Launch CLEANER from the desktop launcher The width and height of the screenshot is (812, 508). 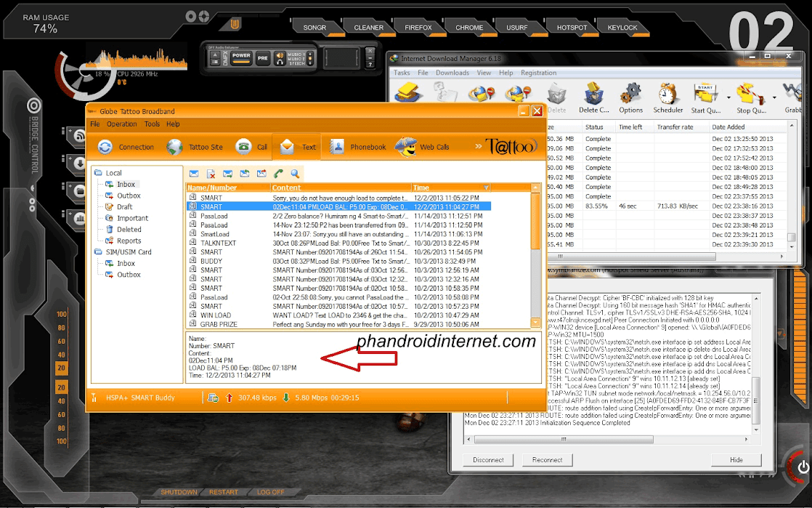click(x=369, y=28)
